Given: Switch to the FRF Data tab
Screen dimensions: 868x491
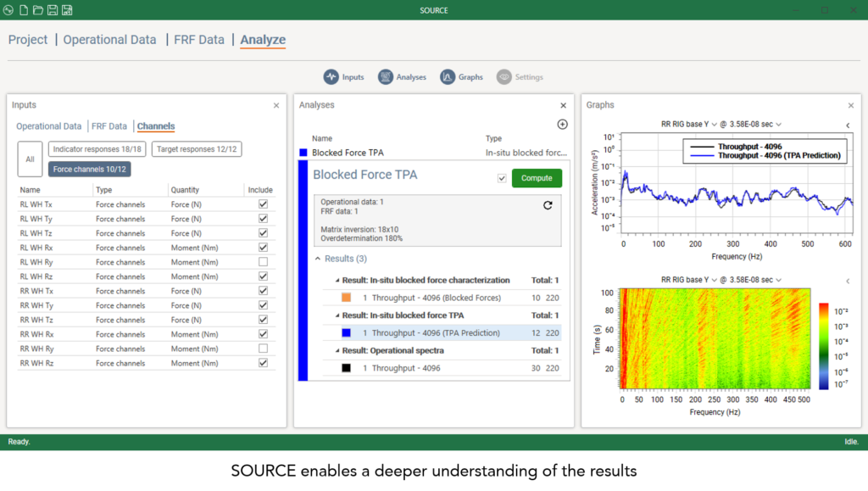Looking at the screenshot, I should click(x=109, y=125).
